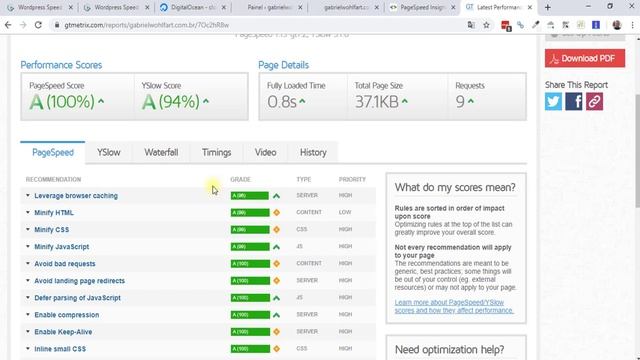The width and height of the screenshot is (640, 360).
Task: Click Avoid bad requests title
Action: pyautogui.click(x=65, y=264)
